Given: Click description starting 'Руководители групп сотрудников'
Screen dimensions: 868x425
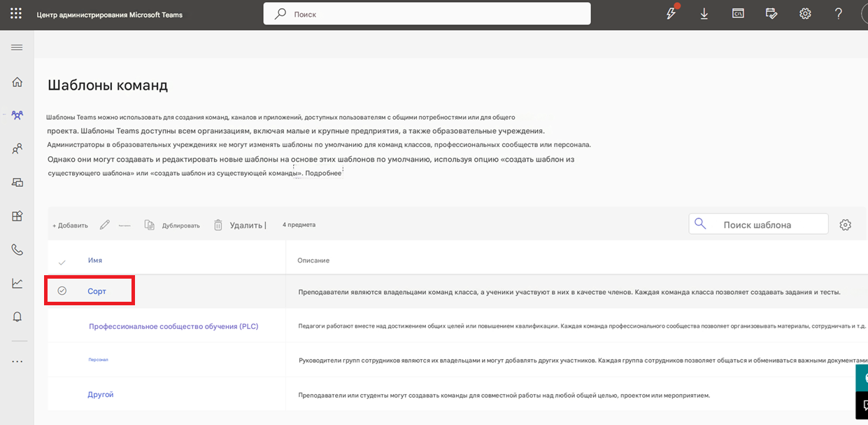Looking at the screenshot, I should click(x=582, y=361).
